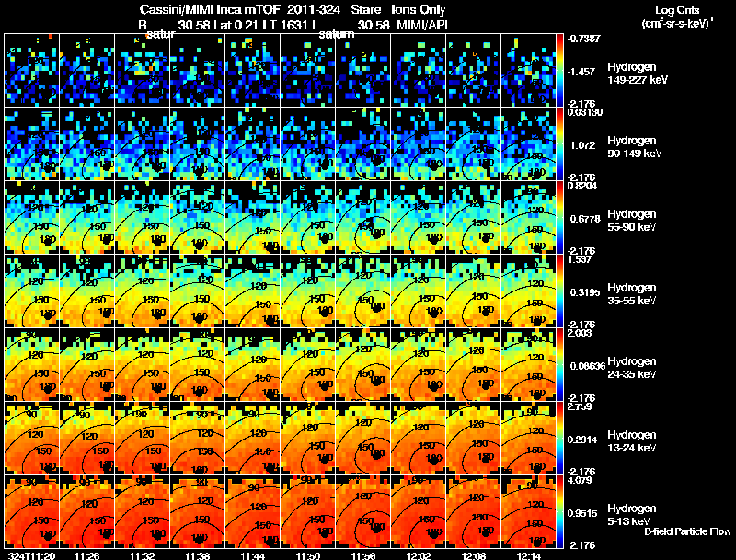Click the '0.8204' colorbar value
The width and height of the screenshot is (736, 560).
(x=582, y=186)
